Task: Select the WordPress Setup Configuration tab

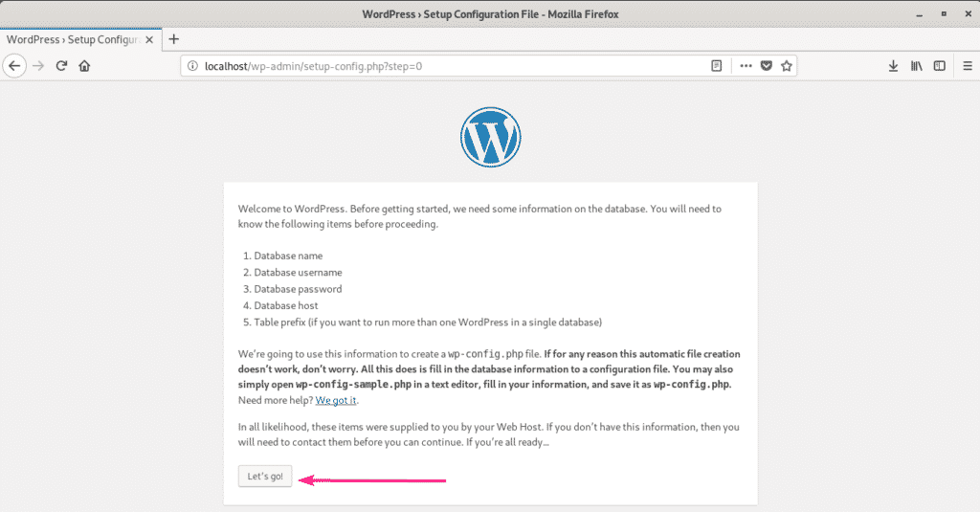Action: tap(77, 39)
